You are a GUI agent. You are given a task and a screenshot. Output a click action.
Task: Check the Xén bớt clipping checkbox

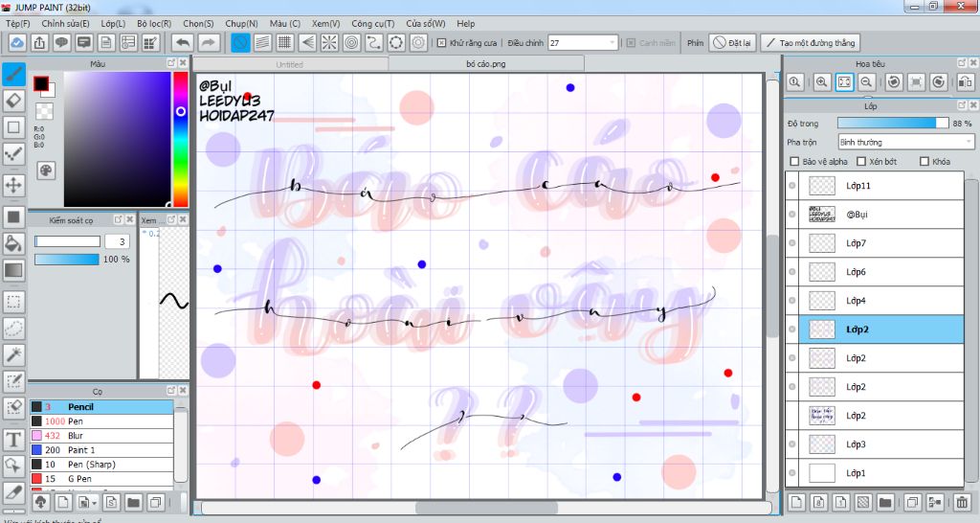tap(861, 162)
